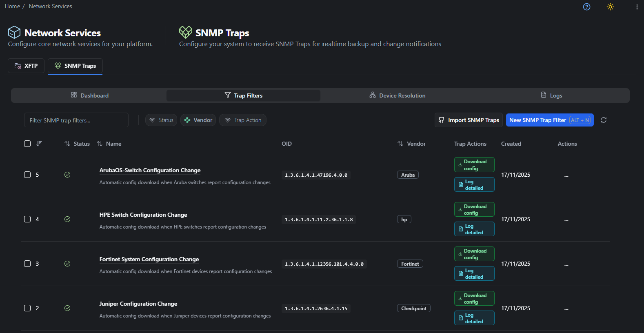Select the Trap Filters sub-tab
The width and height of the screenshot is (644, 333).
click(x=243, y=95)
